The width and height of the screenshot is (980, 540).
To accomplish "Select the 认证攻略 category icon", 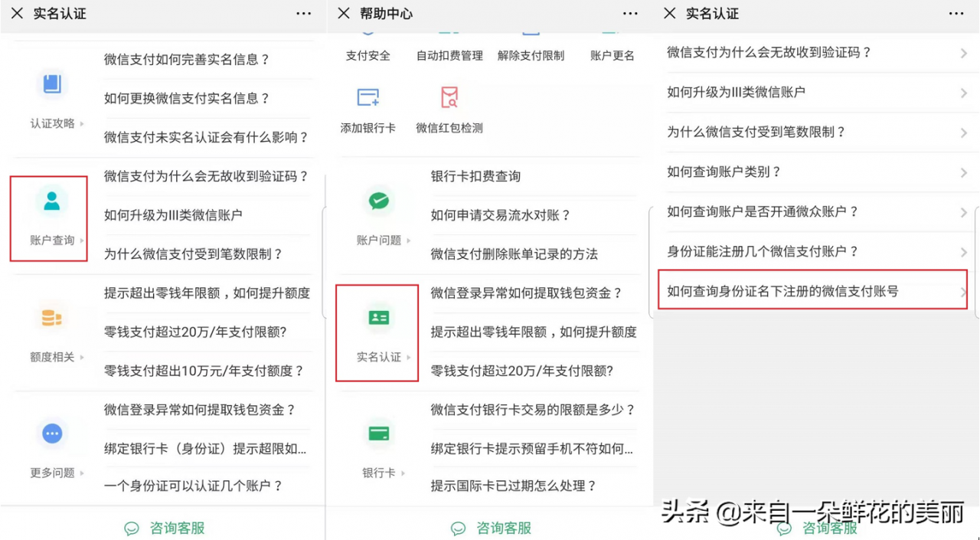I will [51, 84].
